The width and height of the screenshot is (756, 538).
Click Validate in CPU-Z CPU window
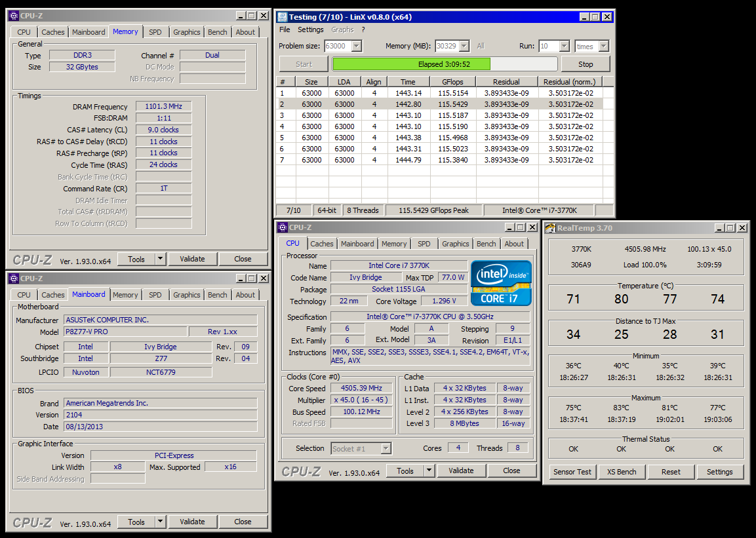461,471
